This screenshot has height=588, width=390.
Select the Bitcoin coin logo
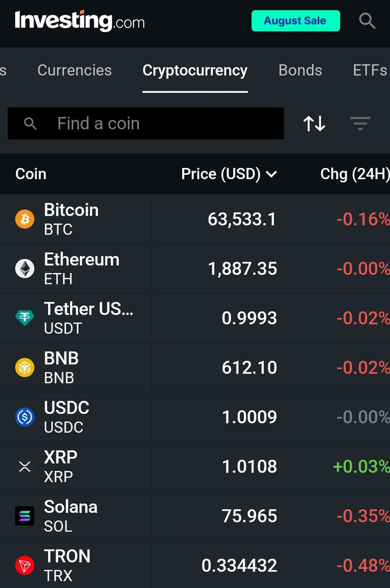click(x=25, y=219)
